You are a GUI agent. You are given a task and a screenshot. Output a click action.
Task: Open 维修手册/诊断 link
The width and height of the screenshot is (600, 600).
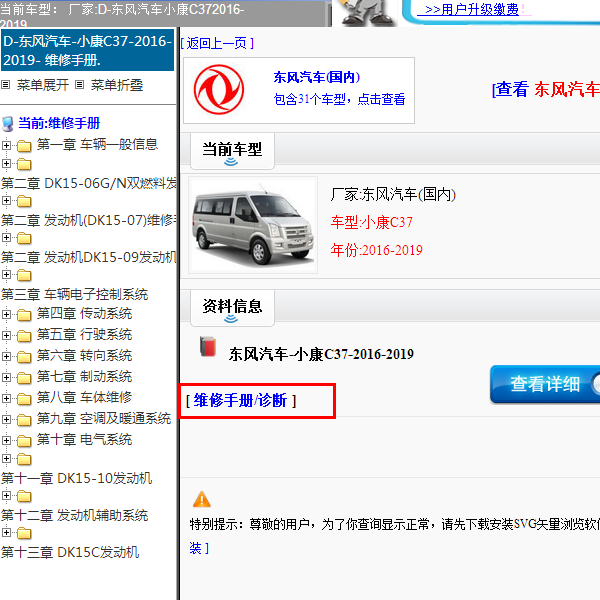[240, 401]
